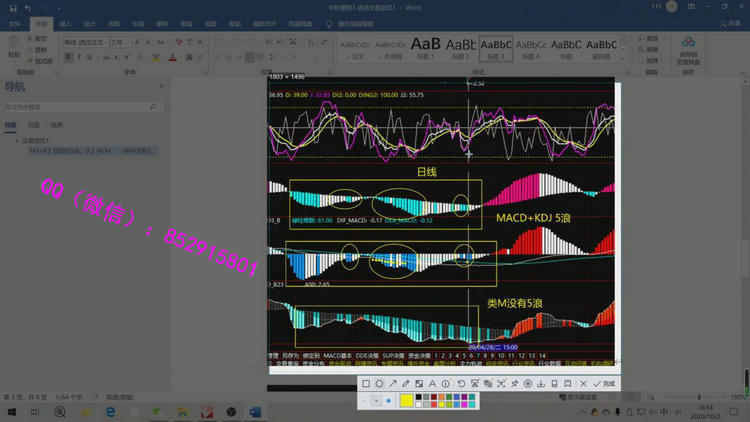Choose the pencil freehand tool

(405, 384)
